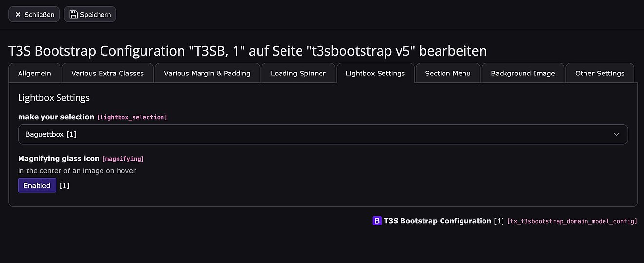The height and width of the screenshot is (263, 644).
Task: Click the T3S Bootstrap Configuration record title
Action: click(x=437, y=221)
